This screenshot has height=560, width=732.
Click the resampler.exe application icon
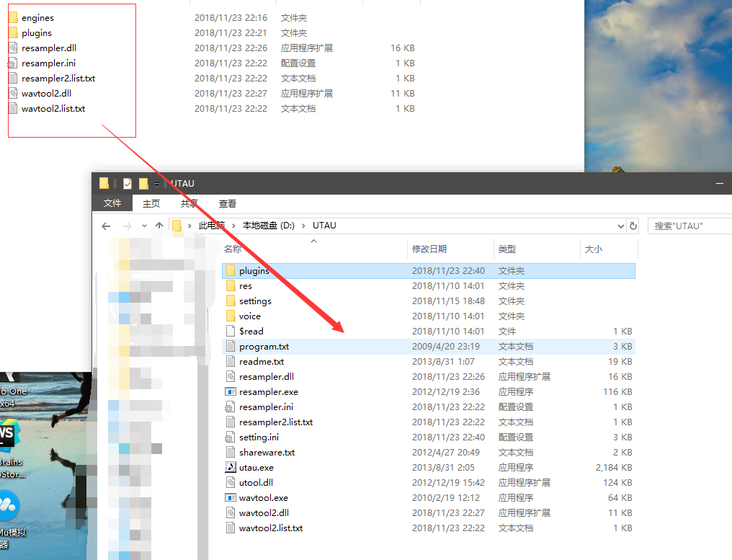230,392
